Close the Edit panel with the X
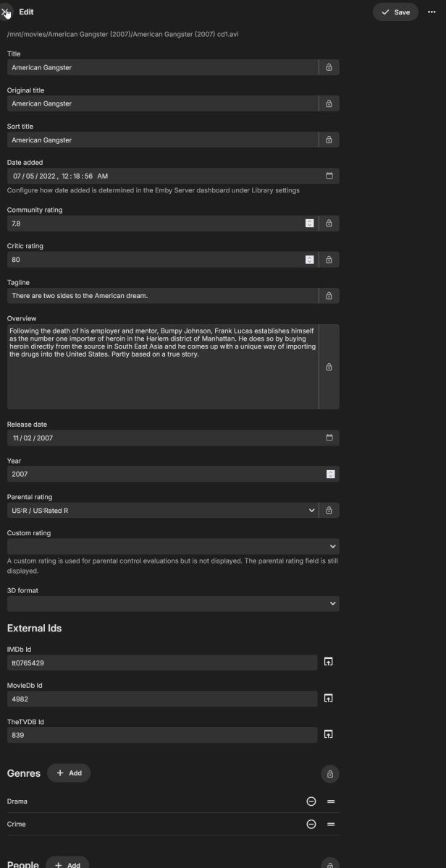Screen dimensions: 446x868 7,12
